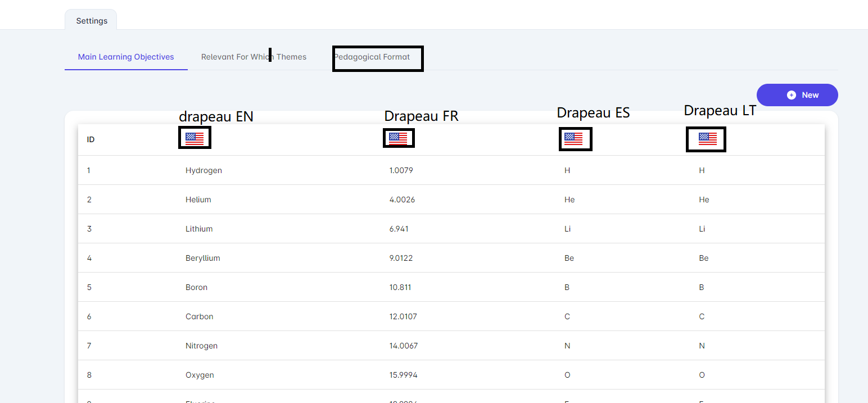The image size is (868, 403).
Task: Click the Lithium cell in the table
Action: [x=199, y=229]
